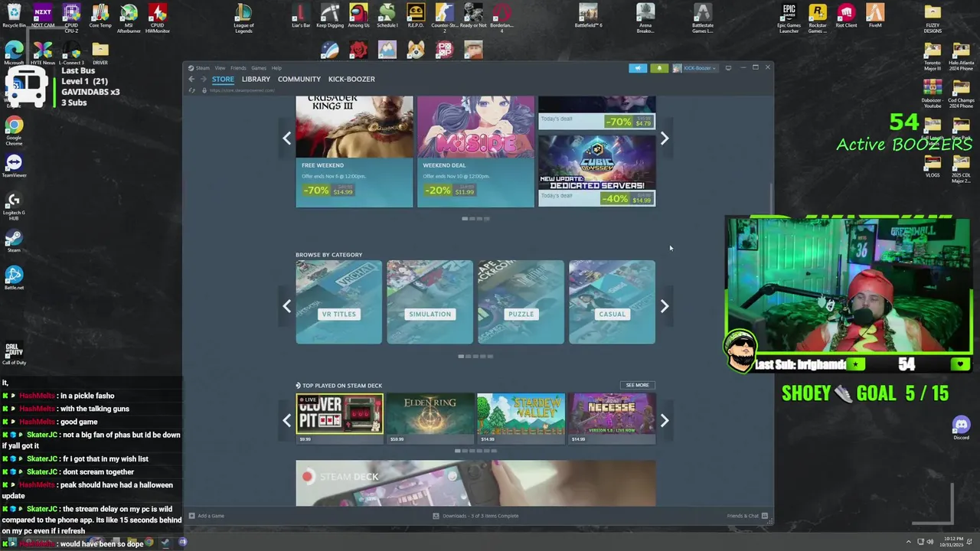Image resolution: width=980 pixels, height=551 pixels.
Task: Open the Steam Deck promo banner
Action: 476,483
